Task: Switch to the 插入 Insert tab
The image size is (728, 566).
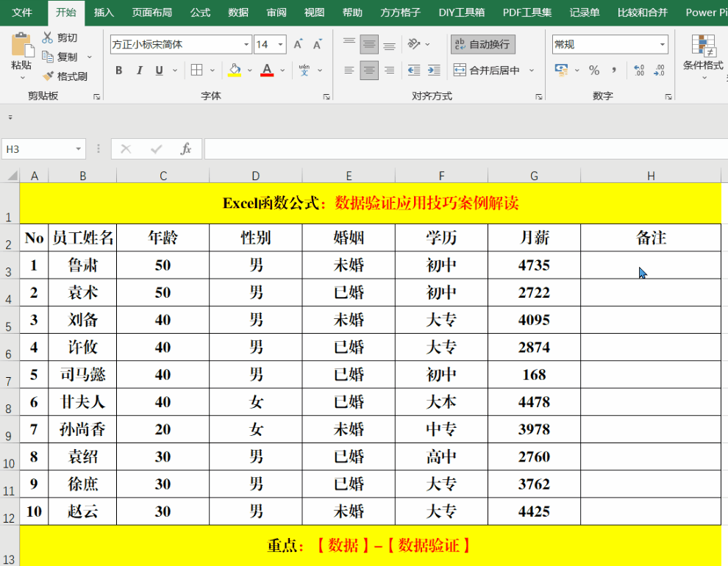Action: click(x=104, y=12)
